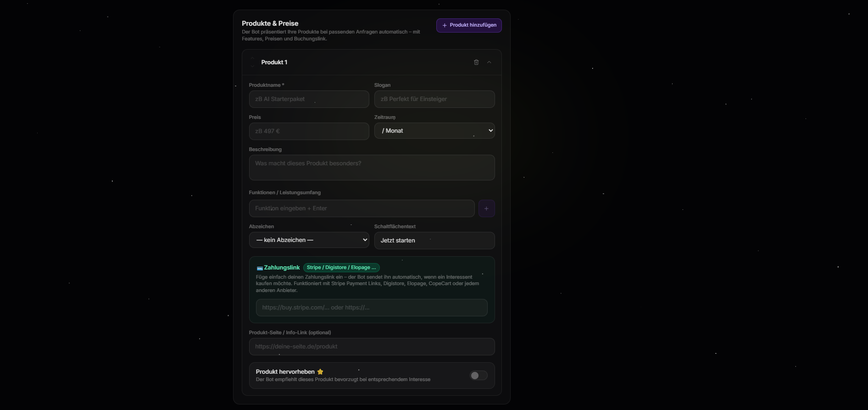Focus the Slogan input field

pyautogui.click(x=434, y=99)
